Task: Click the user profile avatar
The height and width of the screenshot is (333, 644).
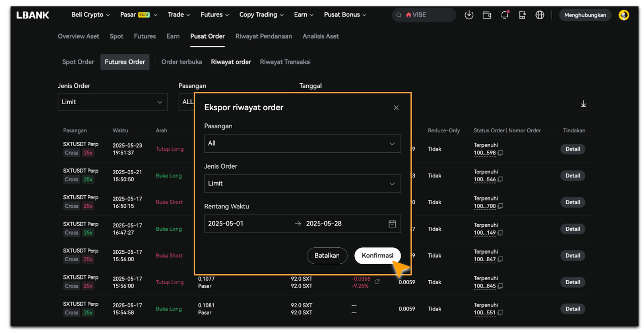Action: (623, 15)
